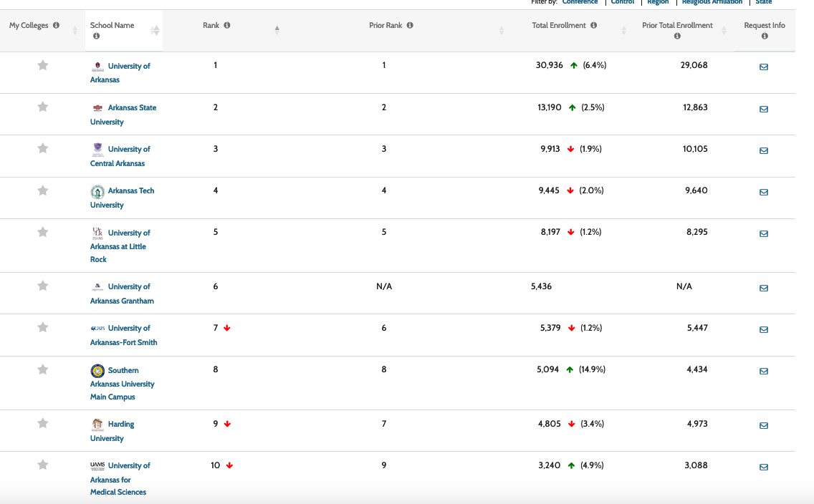Sort by School Name using sort arrows
Viewport: 814px width, 504px height.
click(x=155, y=30)
